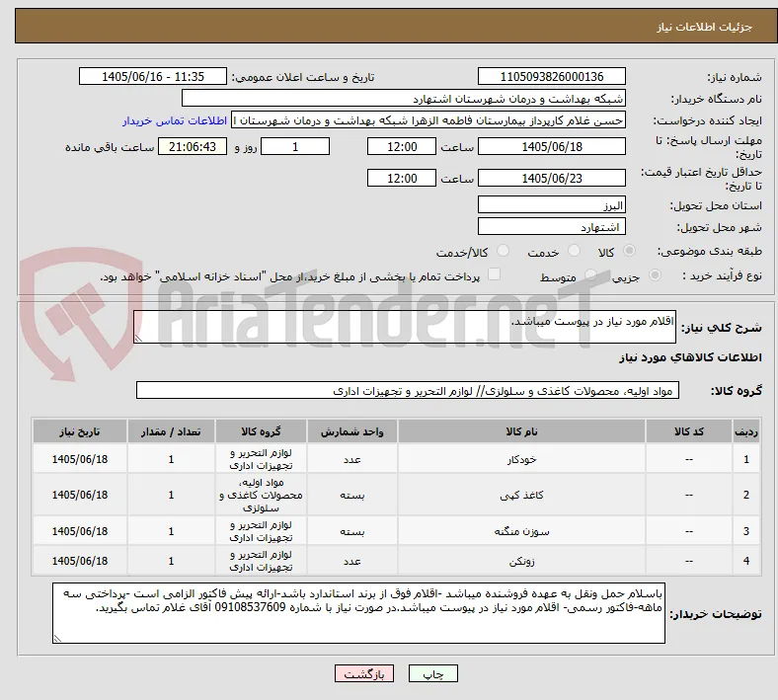
Task: Click the announcement date and time field
Action: pyautogui.click(x=153, y=76)
